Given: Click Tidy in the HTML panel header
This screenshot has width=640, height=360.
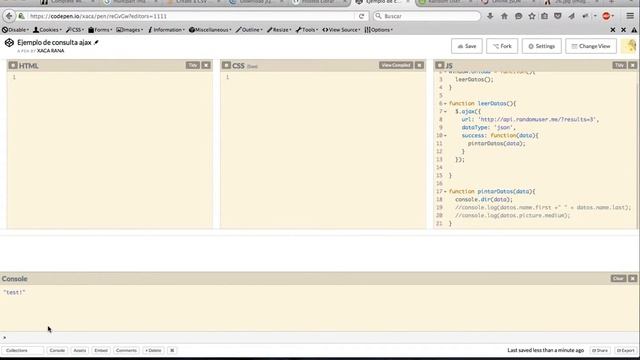Looking at the screenshot, I should click(193, 65).
